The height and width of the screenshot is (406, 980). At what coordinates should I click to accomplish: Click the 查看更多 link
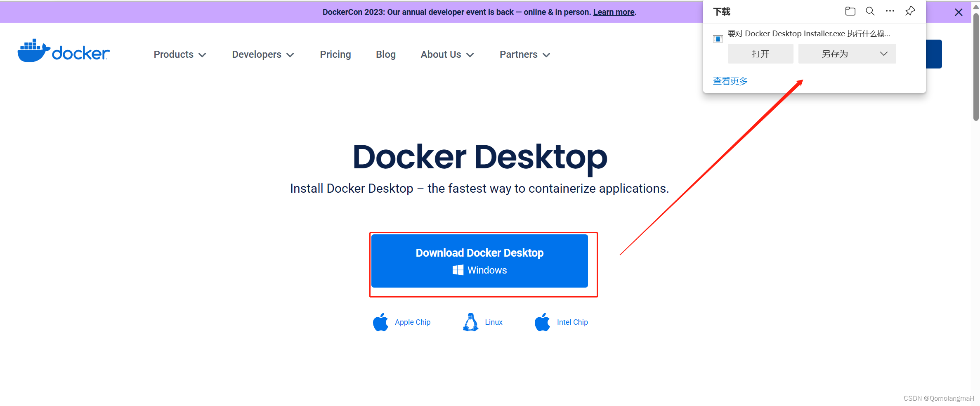click(730, 80)
